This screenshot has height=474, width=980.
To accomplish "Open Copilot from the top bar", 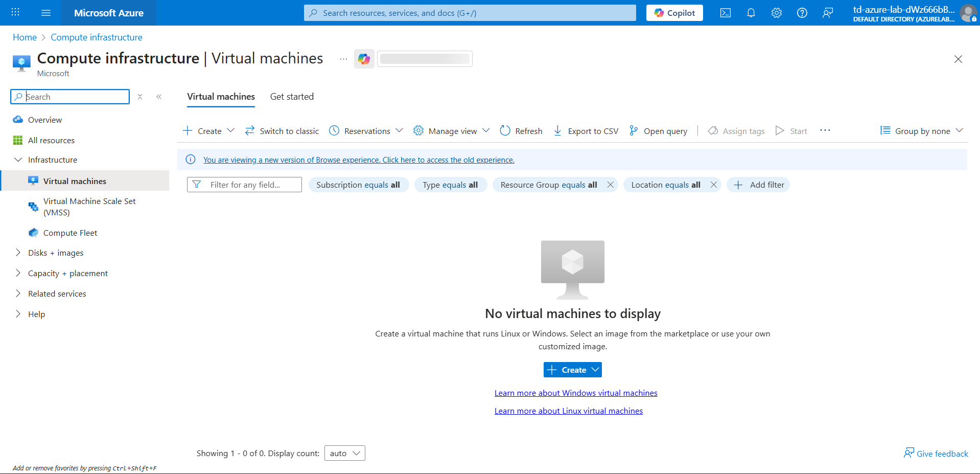I will pos(674,13).
